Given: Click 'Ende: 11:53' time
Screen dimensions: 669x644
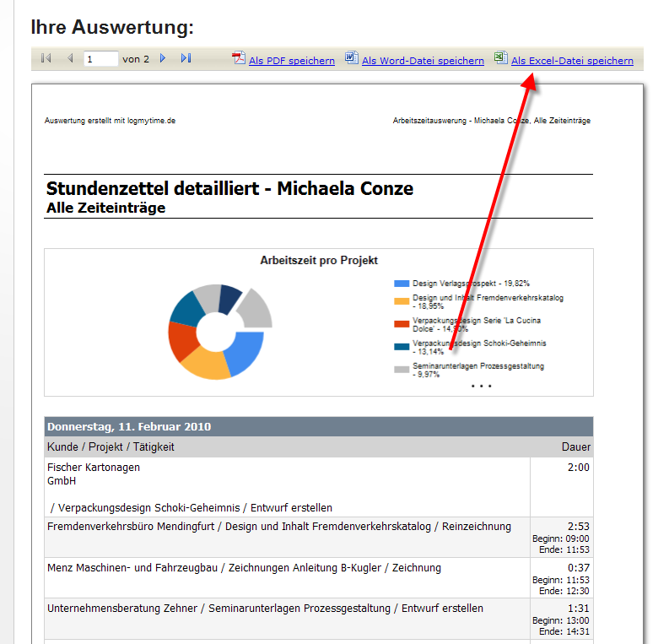Looking at the screenshot, I should (564, 549).
